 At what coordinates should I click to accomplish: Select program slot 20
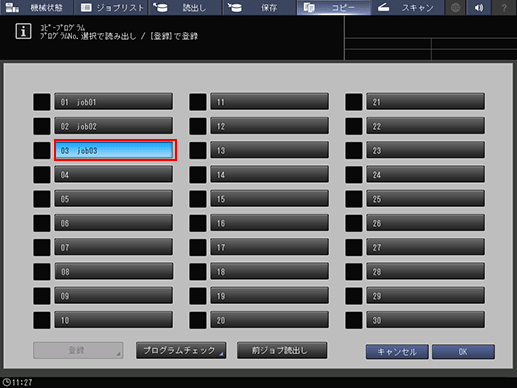270,320
